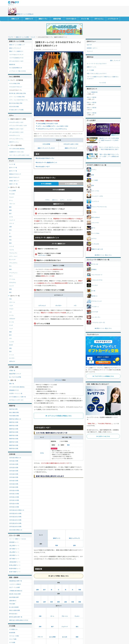The width and height of the screenshot is (129, 644).
Task: Click the 東方LostWord game icon
Action: [89, 217]
